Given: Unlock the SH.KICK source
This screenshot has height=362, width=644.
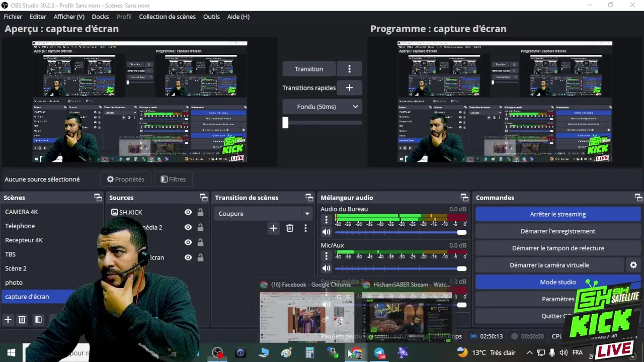Looking at the screenshot, I should (200, 212).
